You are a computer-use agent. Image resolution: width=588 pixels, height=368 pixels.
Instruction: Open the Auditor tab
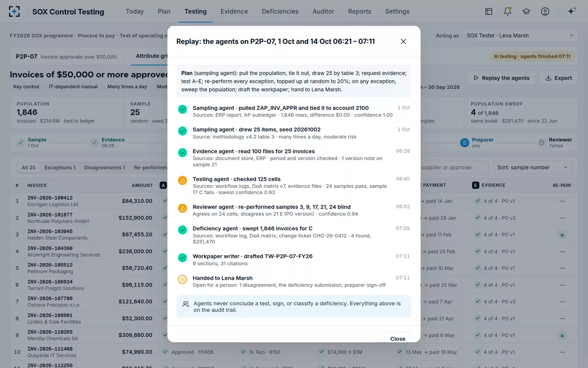tap(323, 11)
